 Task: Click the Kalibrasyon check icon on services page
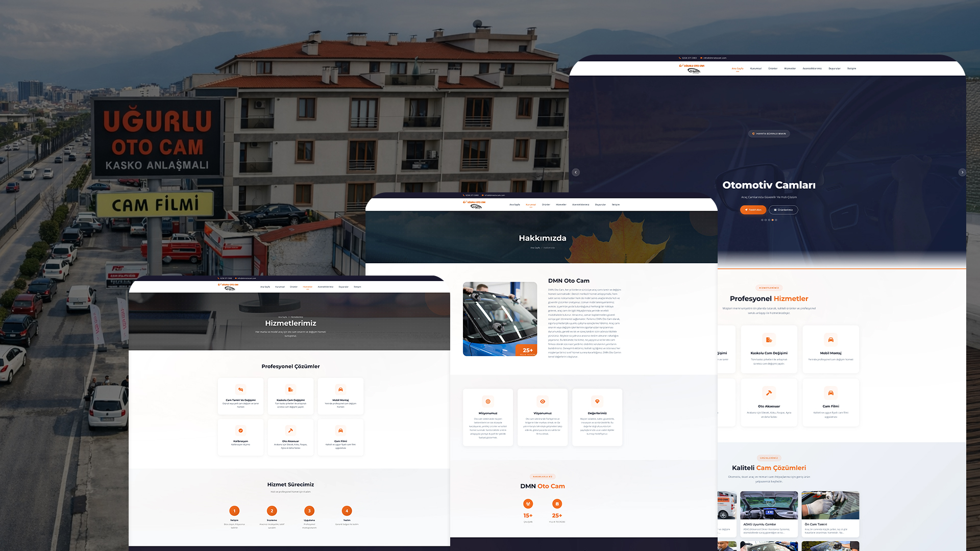point(240,431)
